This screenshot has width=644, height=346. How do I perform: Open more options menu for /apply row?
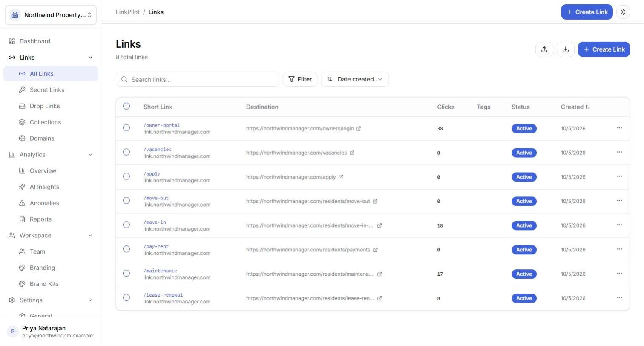click(x=619, y=176)
